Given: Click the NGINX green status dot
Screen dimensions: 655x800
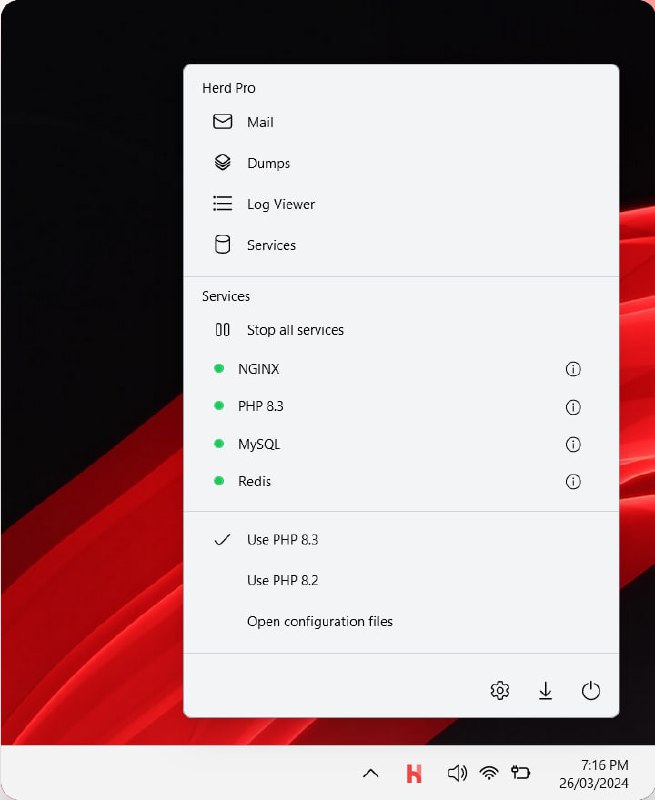Looking at the screenshot, I should [219, 368].
